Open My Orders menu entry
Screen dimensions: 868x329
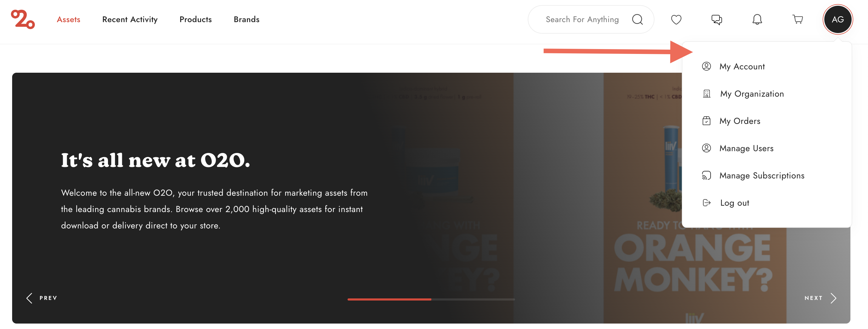click(740, 121)
